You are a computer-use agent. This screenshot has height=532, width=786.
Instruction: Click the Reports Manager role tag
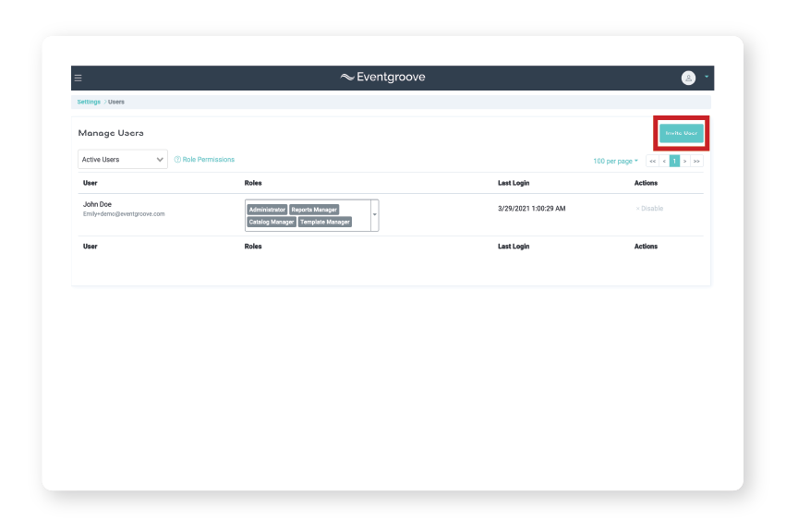pyautogui.click(x=314, y=210)
